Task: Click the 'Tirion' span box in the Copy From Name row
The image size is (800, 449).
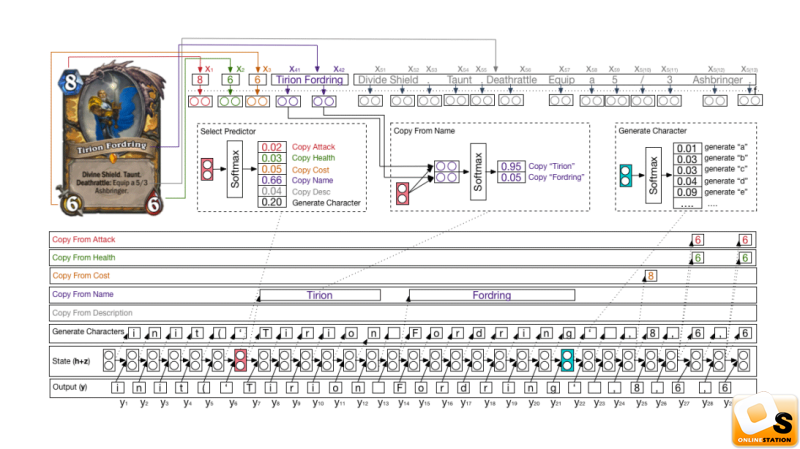Action: 320,295
